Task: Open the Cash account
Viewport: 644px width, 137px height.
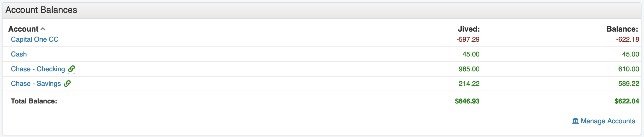Action: point(19,54)
